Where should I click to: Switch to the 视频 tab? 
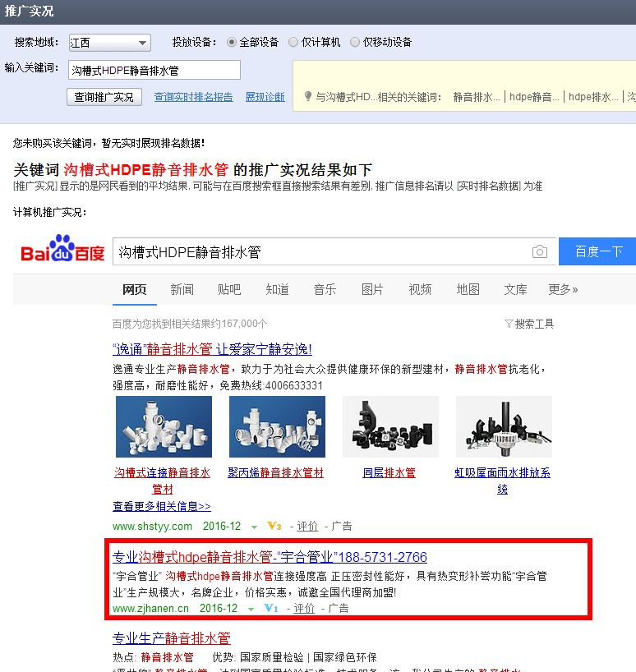(x=420, y=290)
